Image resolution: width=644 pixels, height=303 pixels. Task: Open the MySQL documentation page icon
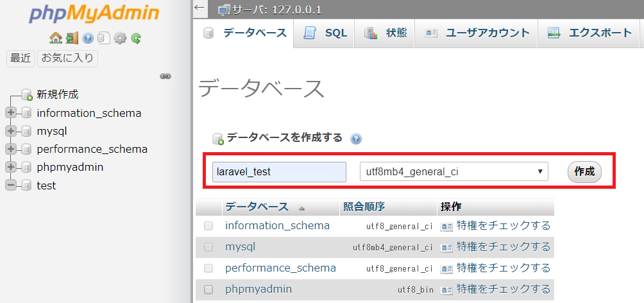pyautogui.click(x=103, y=39)
